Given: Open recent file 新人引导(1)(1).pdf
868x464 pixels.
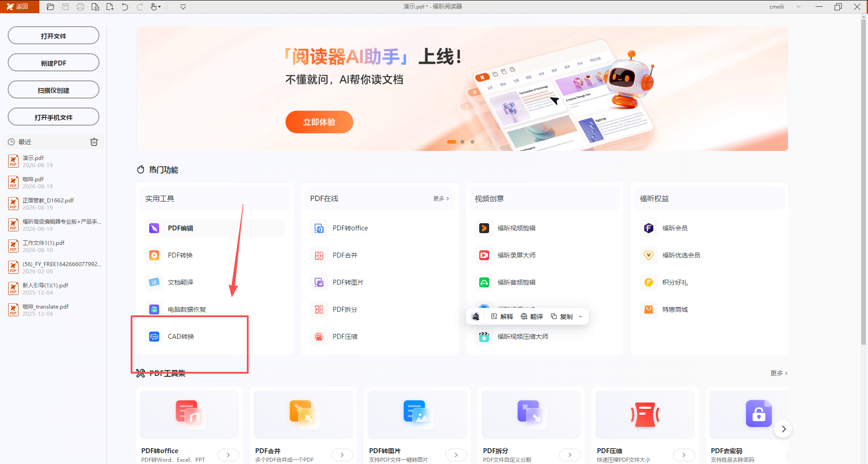Looking at the screenshot, I should (x=54, y=289).
